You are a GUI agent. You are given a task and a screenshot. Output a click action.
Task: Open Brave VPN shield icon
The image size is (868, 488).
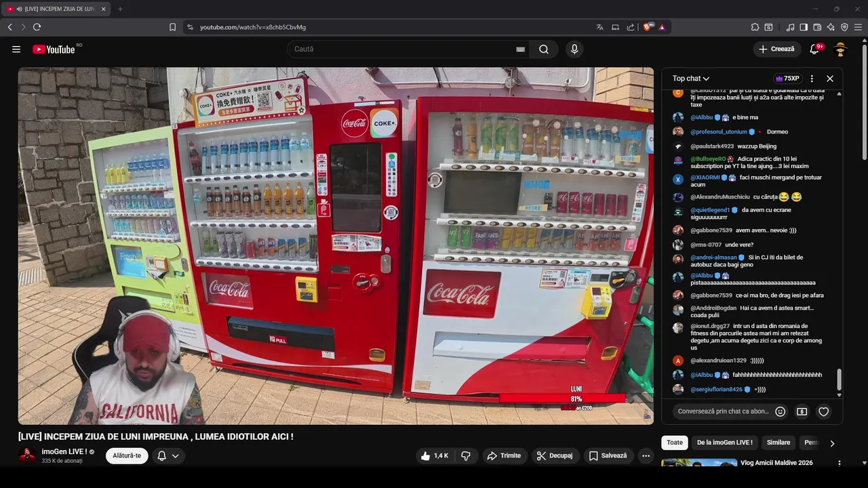tap(844, 27)
